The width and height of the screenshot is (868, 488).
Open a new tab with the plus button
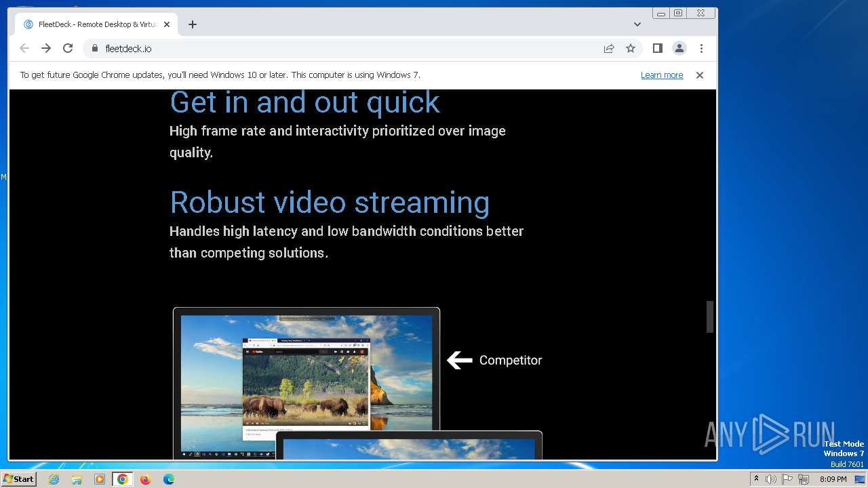click(193, 24)
